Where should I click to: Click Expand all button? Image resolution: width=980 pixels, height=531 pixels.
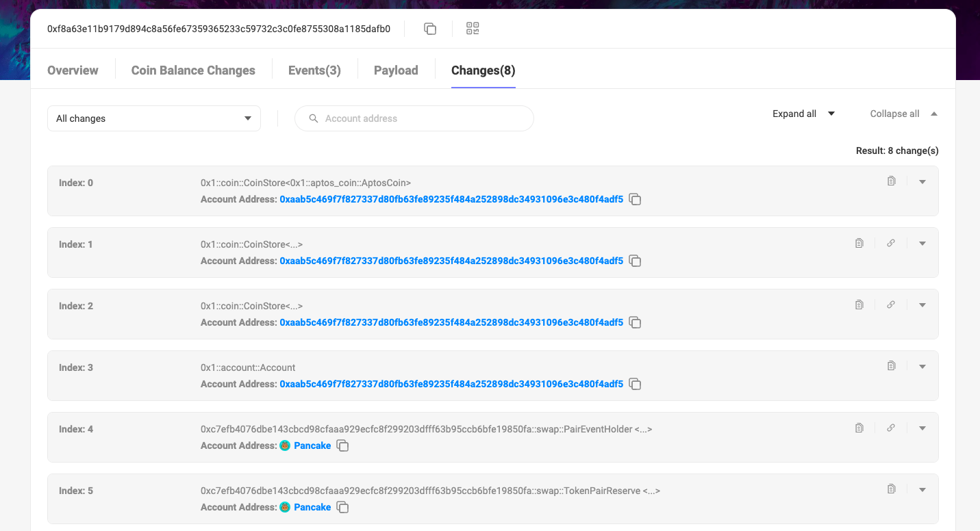803,114
